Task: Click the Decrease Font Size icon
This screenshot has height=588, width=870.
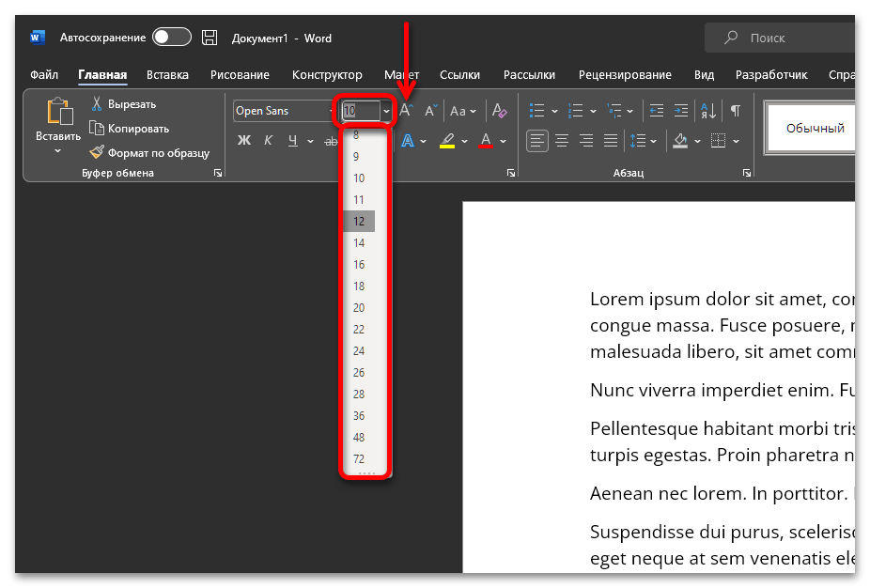Action: coord(430,111)
